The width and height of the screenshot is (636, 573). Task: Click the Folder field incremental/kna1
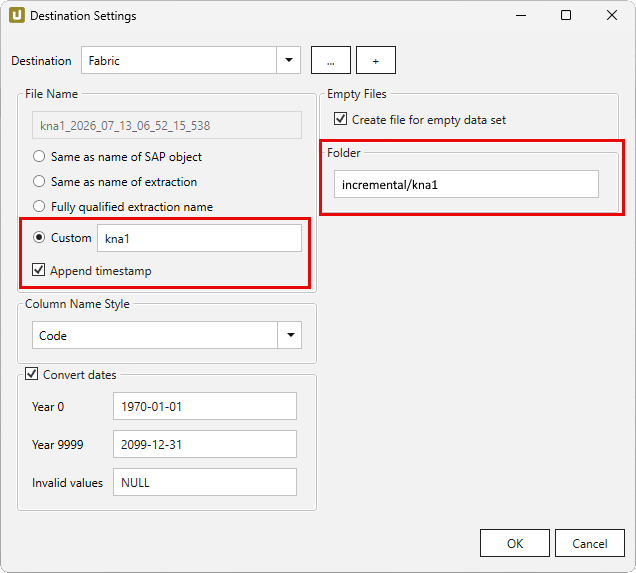click(x=466, y=184)
